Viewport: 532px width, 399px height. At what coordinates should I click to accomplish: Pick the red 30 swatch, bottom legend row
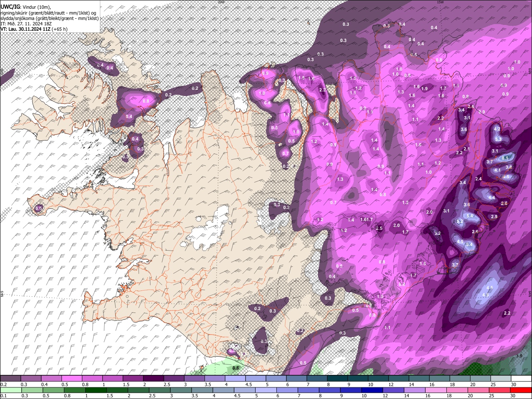pyautogui.click(x=521, y=390)
